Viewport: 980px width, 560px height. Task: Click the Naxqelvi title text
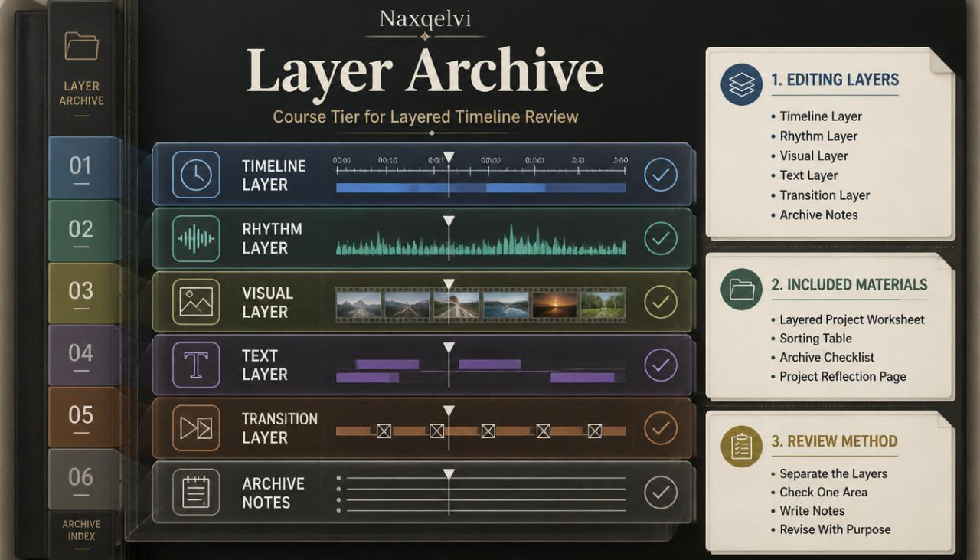pos(425,20)
